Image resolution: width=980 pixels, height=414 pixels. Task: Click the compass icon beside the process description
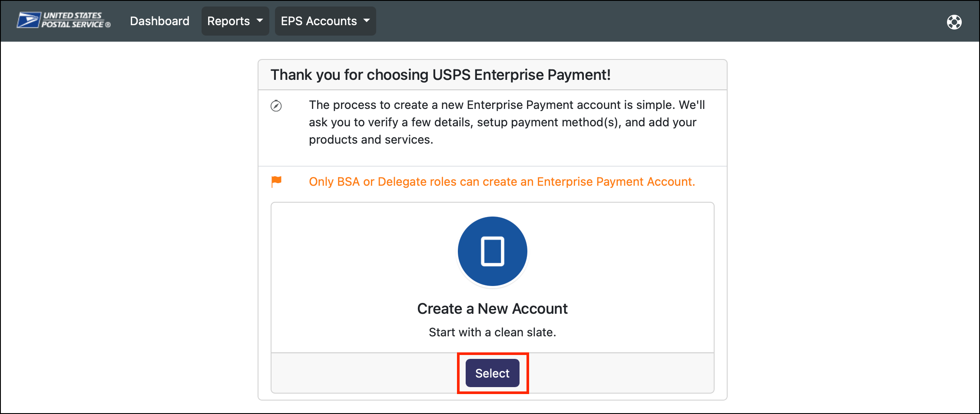coord(276,106)
